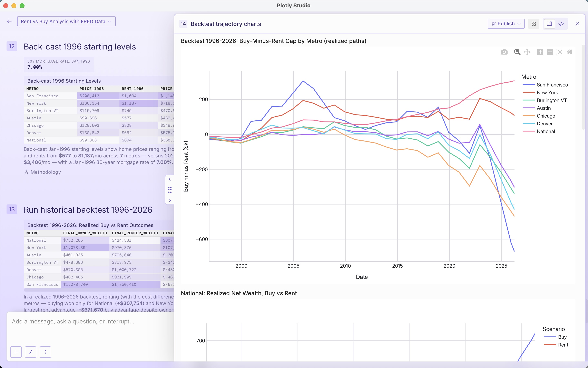Click the Chicago $828 rent cell
Screen dimensions: 588x368
pos(138,125)
